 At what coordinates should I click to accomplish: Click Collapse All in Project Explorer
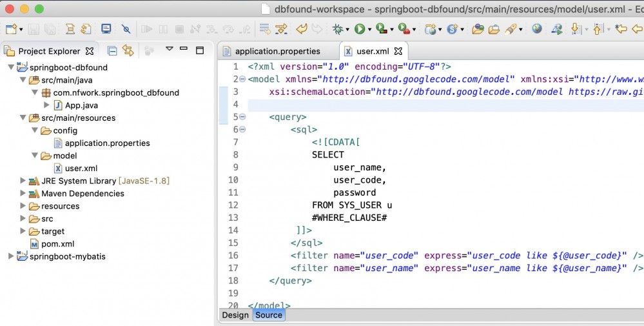click(112, 50)
